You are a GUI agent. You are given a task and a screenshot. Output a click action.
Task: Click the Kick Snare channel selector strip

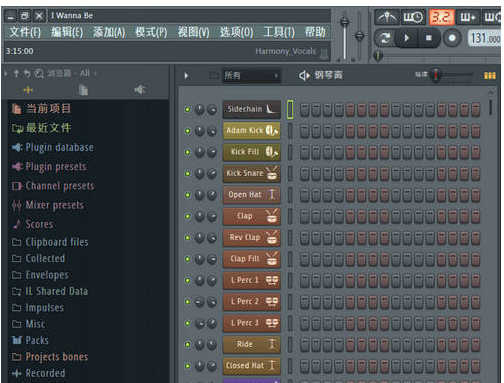coord(290,174)
